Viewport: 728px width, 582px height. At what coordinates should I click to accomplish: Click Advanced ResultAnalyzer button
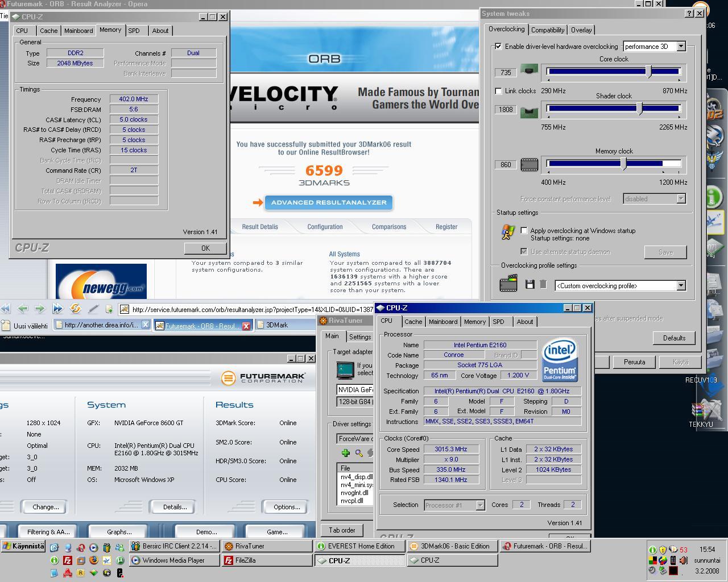tap(329, 202)
